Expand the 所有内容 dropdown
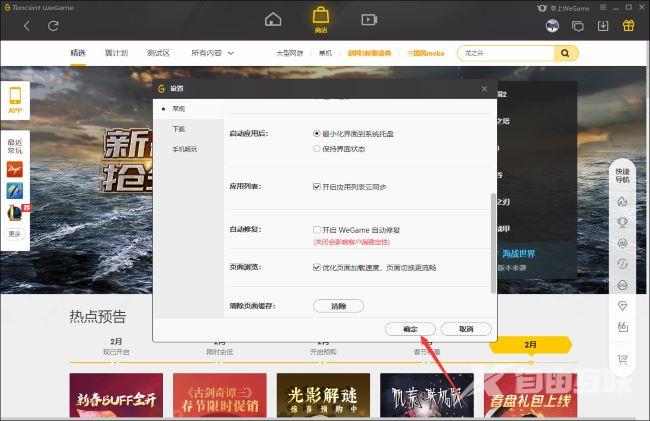The image size is (650, 421). pyautogui.click(x=212, y=52)
